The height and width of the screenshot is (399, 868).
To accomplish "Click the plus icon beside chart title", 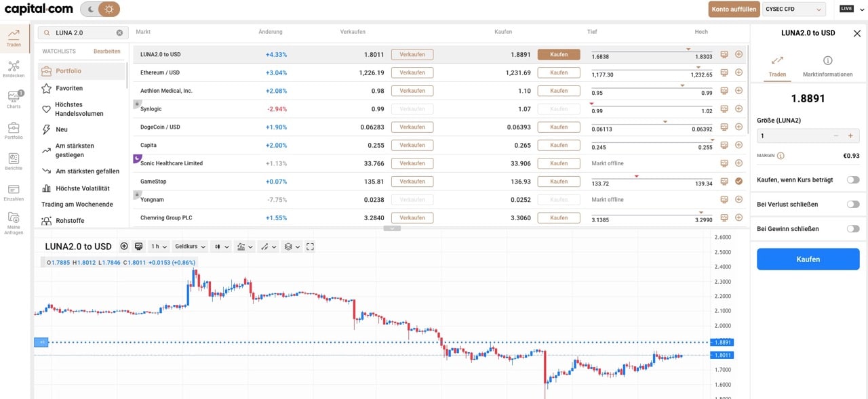I will click(x=124, y=247).
